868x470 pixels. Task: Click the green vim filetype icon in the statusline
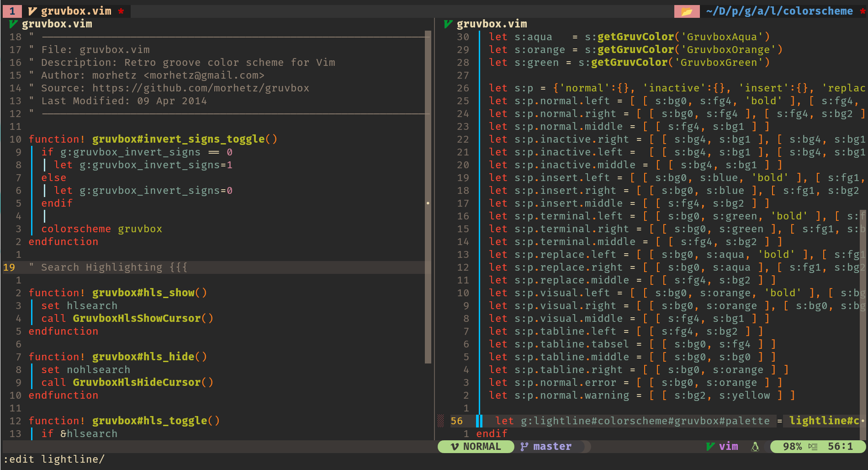coord(710,447)
